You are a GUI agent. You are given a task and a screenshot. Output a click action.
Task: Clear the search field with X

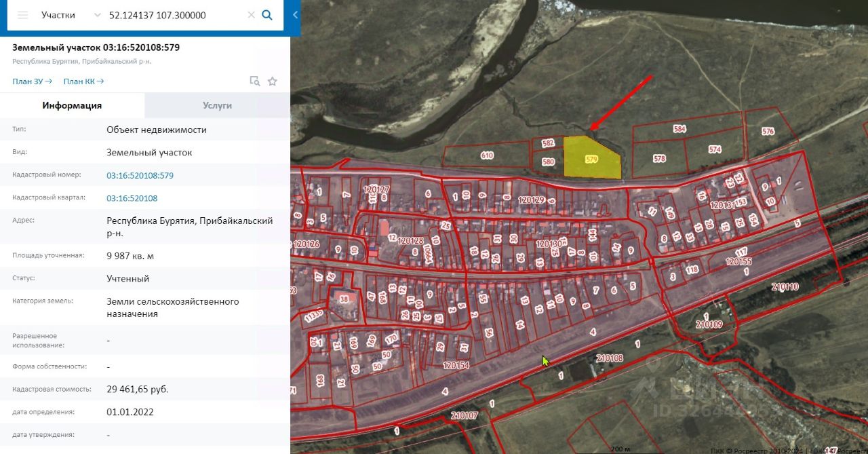(251, 15)
